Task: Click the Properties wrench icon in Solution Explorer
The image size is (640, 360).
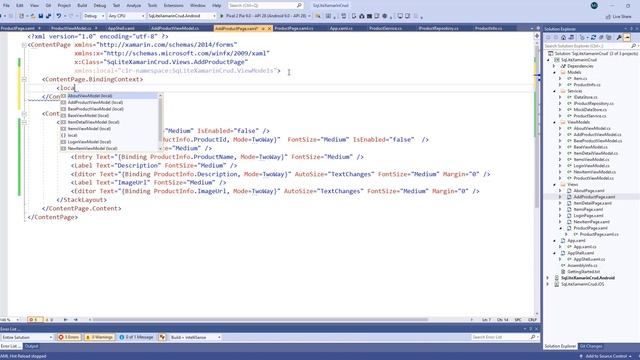Action: pyautogui.click(x=619, y=38)
